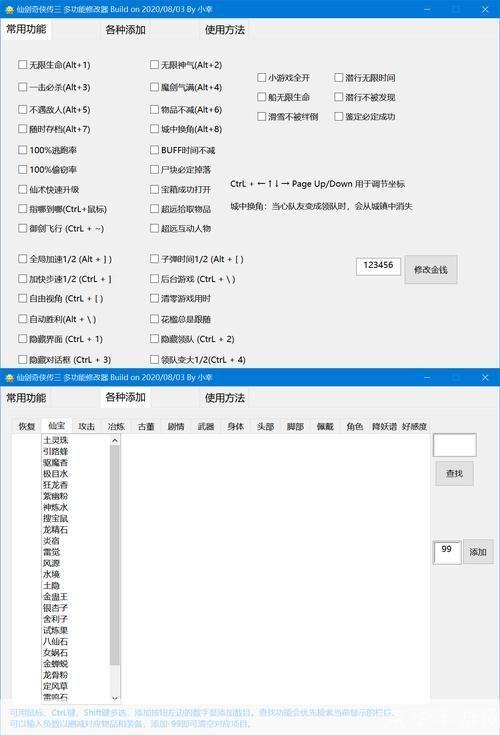
Task: Click the item list scroll-down arrow
Action: [x=115, y=698]
